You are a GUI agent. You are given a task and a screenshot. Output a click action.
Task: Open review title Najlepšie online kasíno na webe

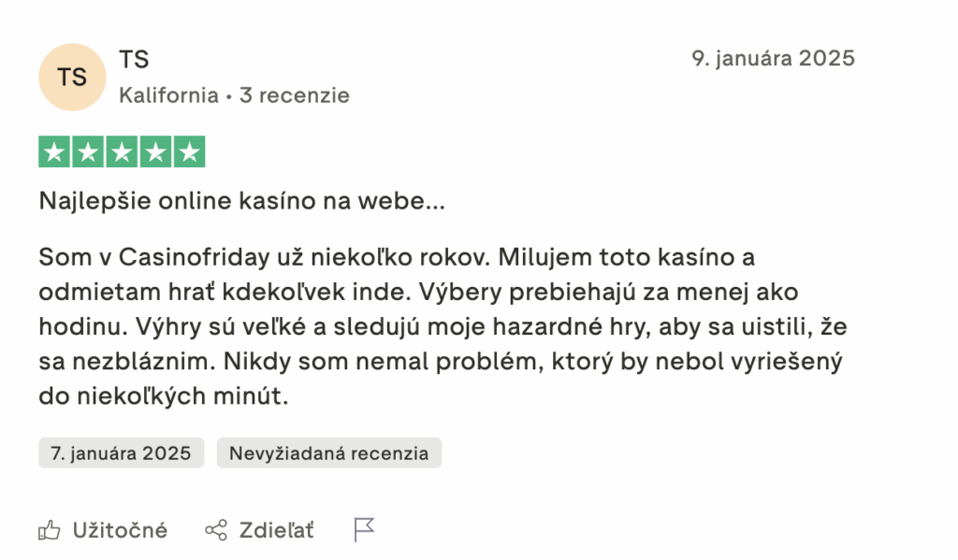tap(241, 201)
